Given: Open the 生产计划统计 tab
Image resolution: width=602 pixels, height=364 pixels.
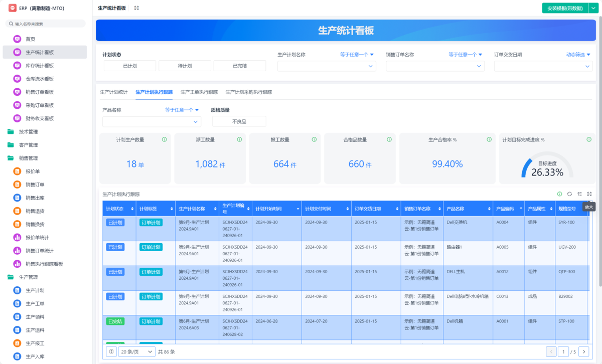Looking at the screenshot, I should click(114, 92).
